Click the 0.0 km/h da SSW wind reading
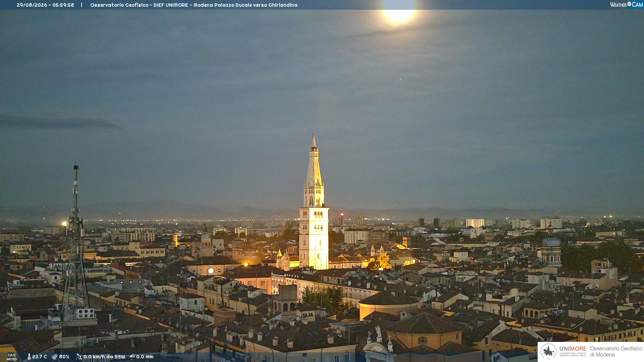Screen dimensions: 644x362 point(104,357)
